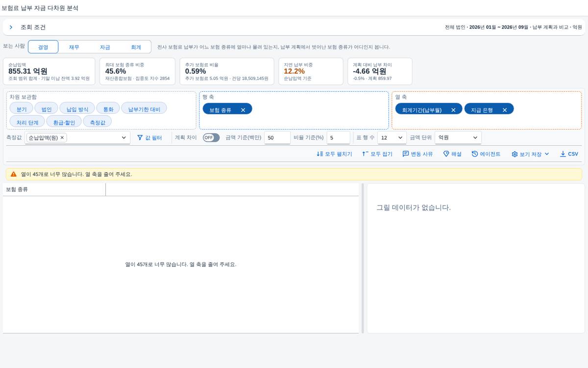Screen dimensions: 588x368
Task: Click the 최대 보험 종류 비중 KPI card
Action: click(137, 71)
